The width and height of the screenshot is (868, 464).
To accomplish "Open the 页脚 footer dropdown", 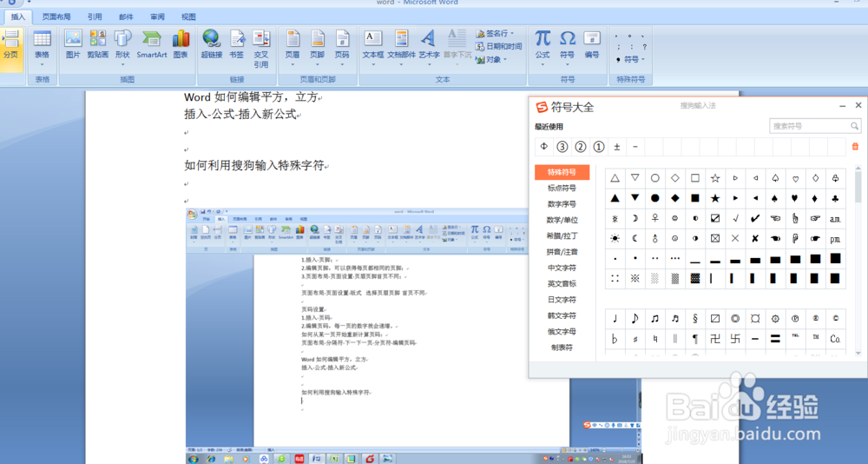I will pos(317,48).
